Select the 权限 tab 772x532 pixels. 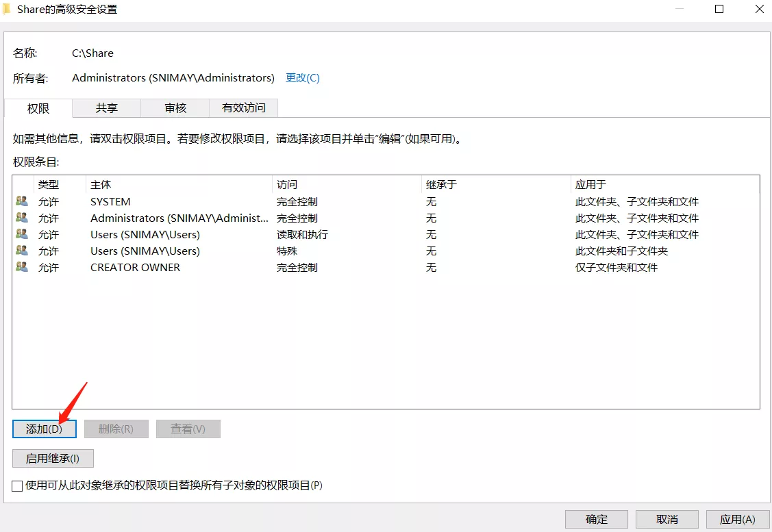[38, 109]
